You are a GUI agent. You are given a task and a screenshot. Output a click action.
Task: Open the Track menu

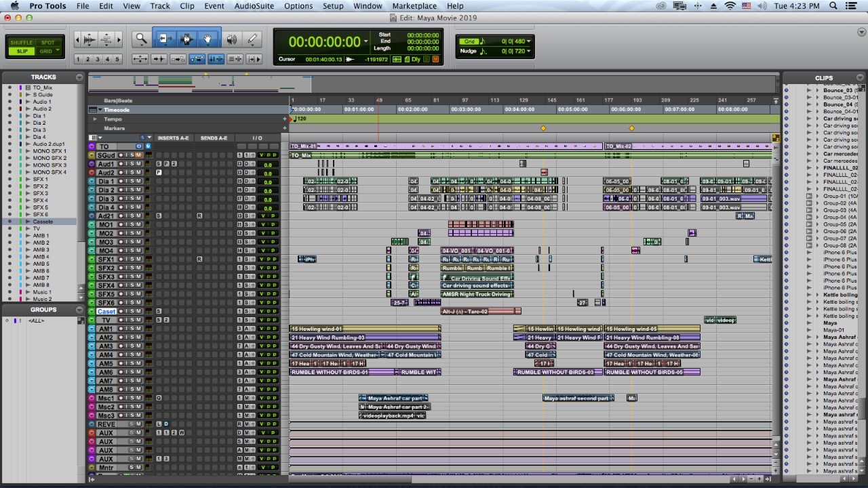160,6
